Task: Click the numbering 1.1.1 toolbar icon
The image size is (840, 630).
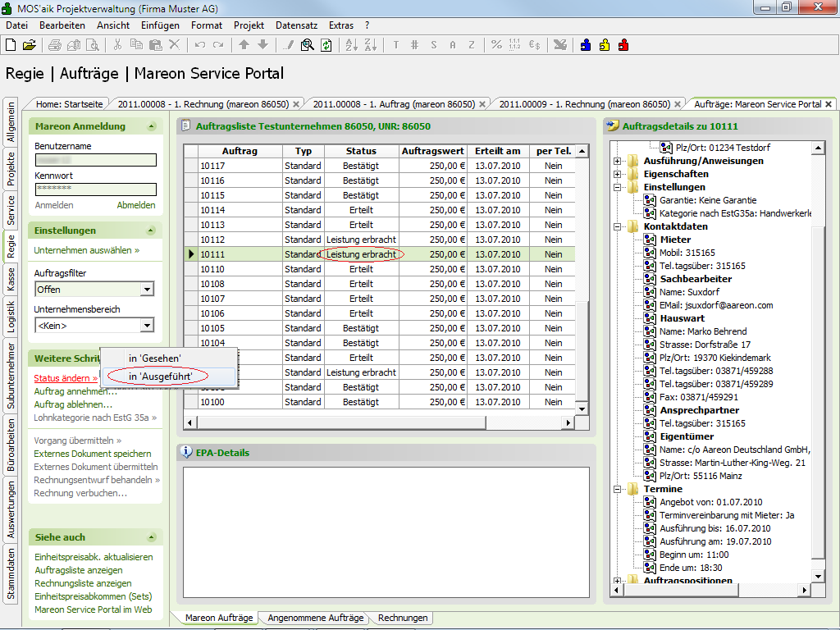Action: (515, 45)
